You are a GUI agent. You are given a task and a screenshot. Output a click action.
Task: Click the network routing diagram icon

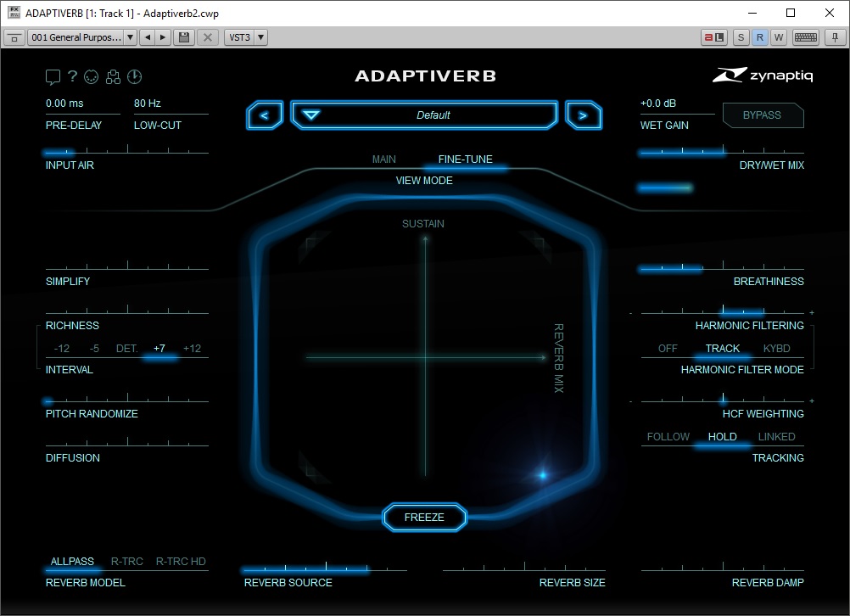tap(113, 77)
